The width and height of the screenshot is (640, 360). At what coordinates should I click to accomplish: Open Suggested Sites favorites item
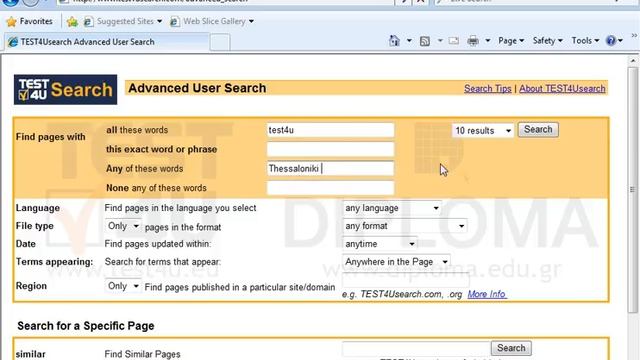coord(123,21)
